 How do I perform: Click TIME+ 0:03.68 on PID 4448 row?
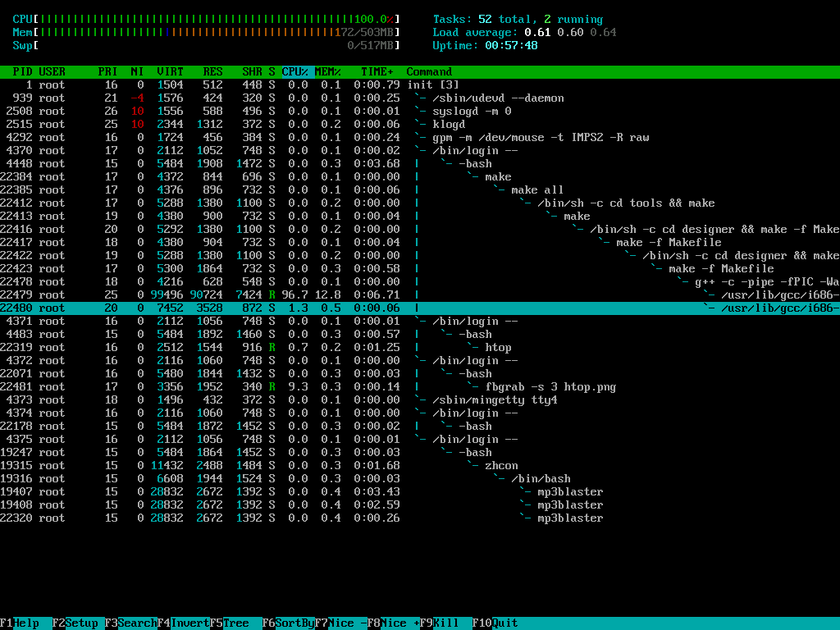(377, 163)
